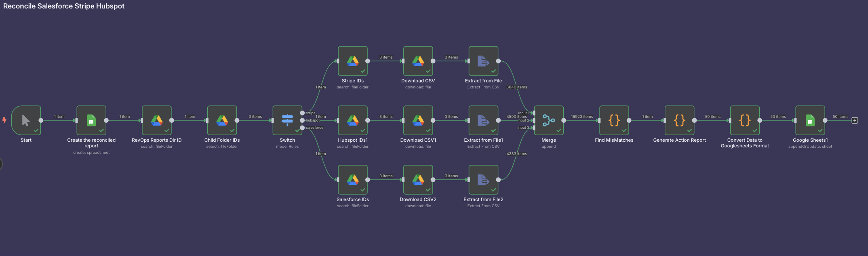Screen dimensions: 868x256
Task: Click the 8040 items connection label
Action: [517, 87]
